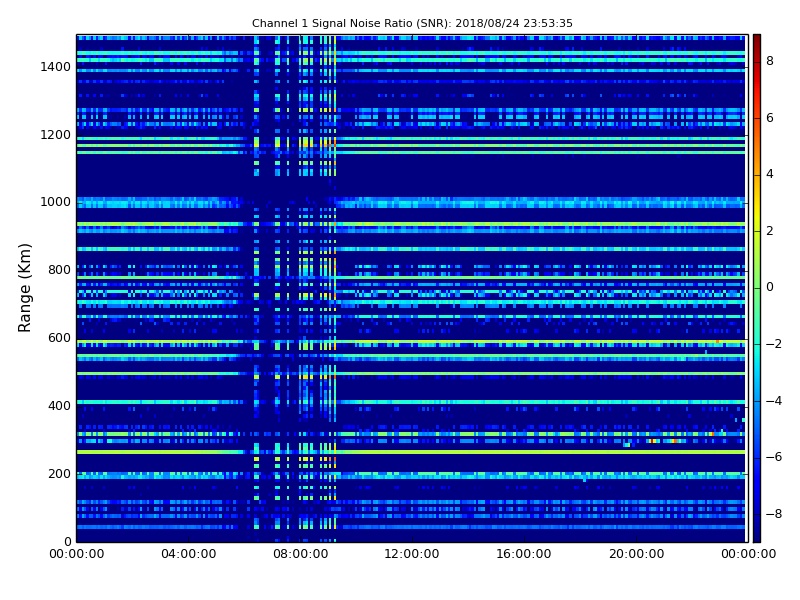Click the 600 range tick label
Viewport: 800px width, 600px height.
point(59,338)
